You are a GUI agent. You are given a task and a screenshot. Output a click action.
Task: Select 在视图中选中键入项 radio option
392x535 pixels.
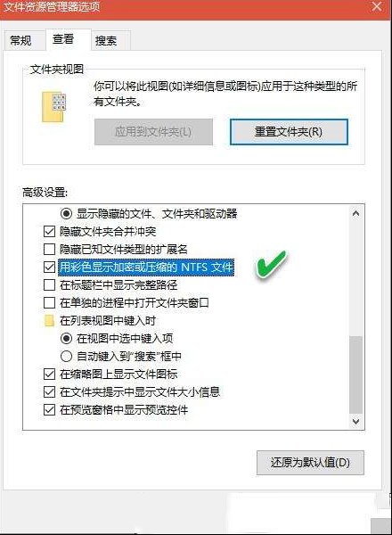pyautogui.click(x=66, y=339)
